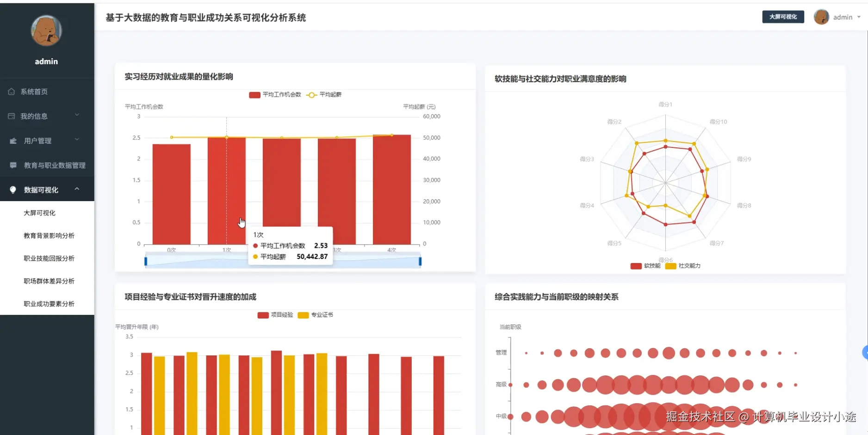This screenshot has height=435, width=868.
Task: Click the 我的信息 document icon
Action: [12, 116]
